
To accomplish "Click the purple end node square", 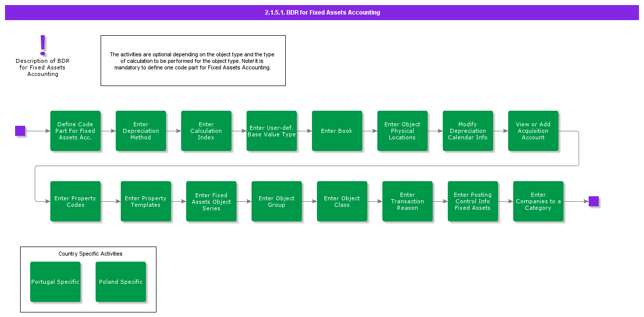I will click(x=594, y=201).
